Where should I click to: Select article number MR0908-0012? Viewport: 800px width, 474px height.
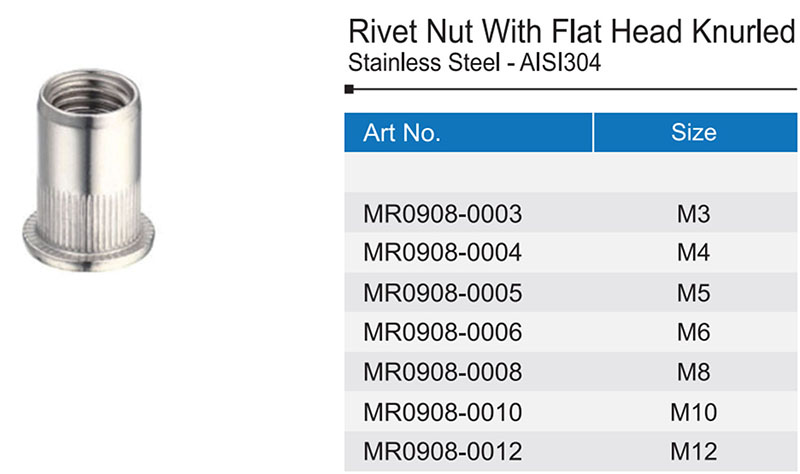point(442,452)
